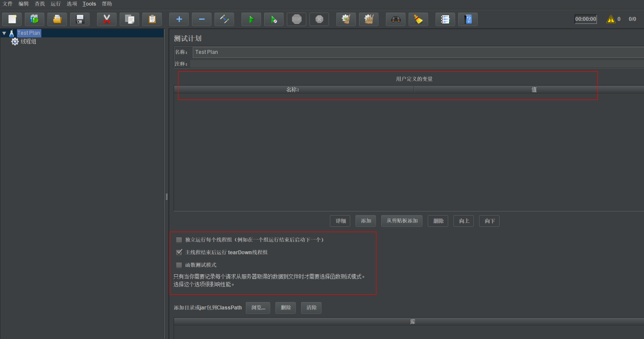This screenshot has width=644, height=339.
Task: Click the 注释 input field
Action: (417, 64)
